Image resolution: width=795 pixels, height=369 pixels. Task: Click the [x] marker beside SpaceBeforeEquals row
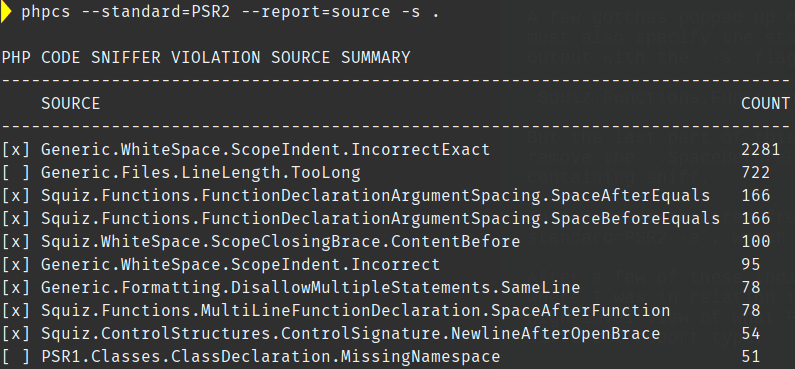coord(16,218)
